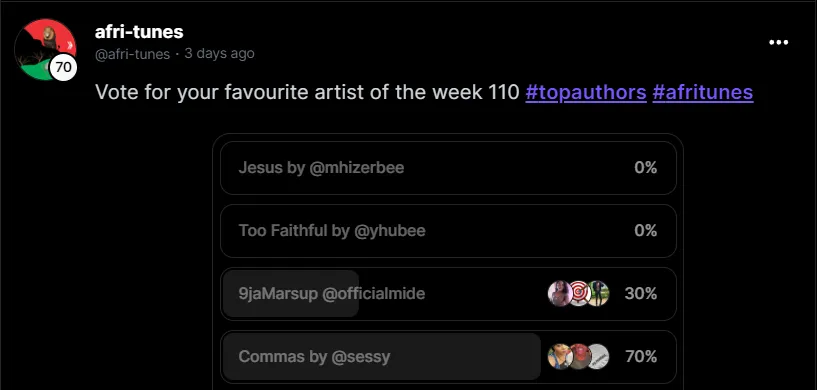
Task: Open the three-dot post options menu
Action: 778,43
